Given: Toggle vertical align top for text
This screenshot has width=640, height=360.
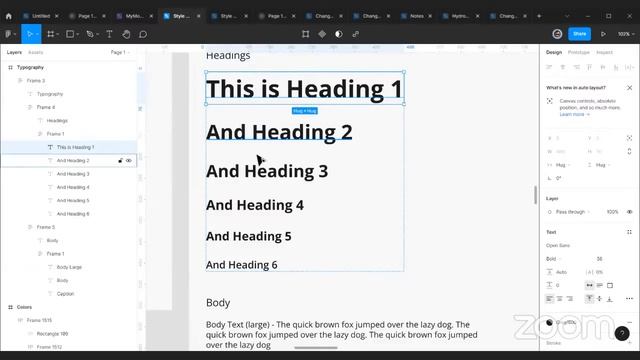Looking at the screenshot, I should (x=589, y=299).
